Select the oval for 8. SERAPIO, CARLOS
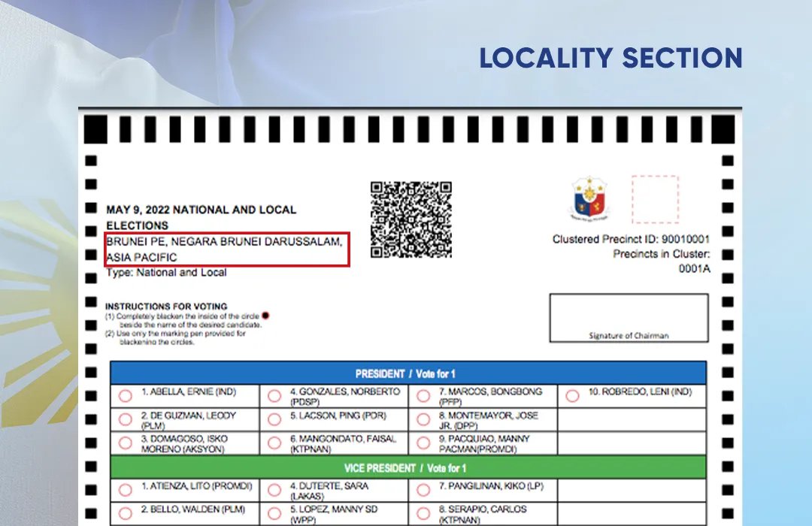The image size is (812, 526). (423, 513)
